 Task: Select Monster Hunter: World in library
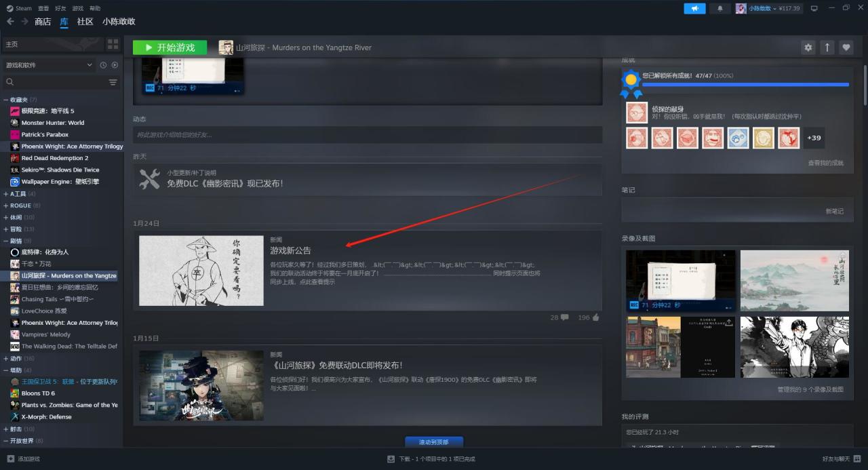[x=53, y=123]
